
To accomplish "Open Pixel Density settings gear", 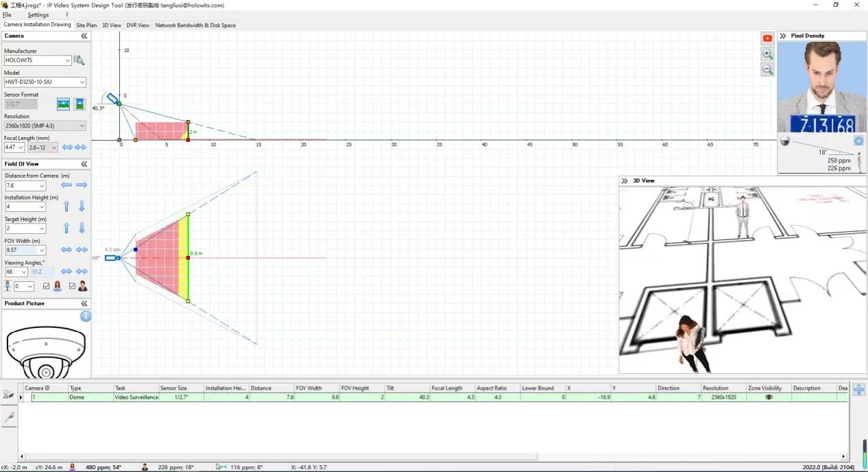I will pyautogui.click(x=858, y=141).
